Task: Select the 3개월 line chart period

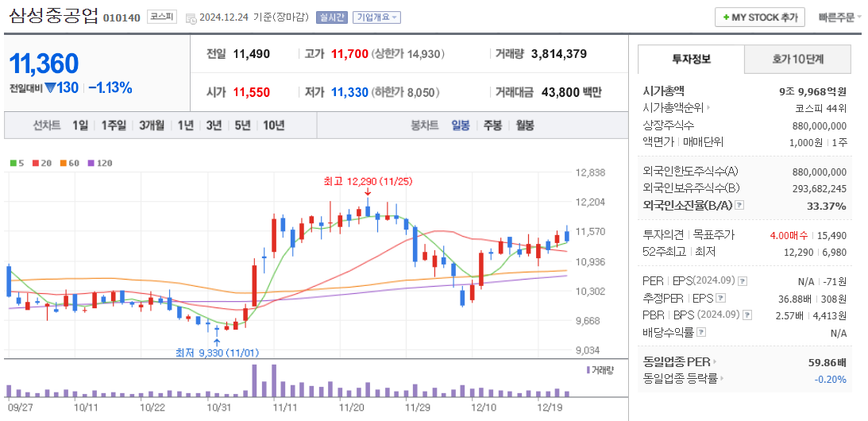Action: [x=152, y=126]
